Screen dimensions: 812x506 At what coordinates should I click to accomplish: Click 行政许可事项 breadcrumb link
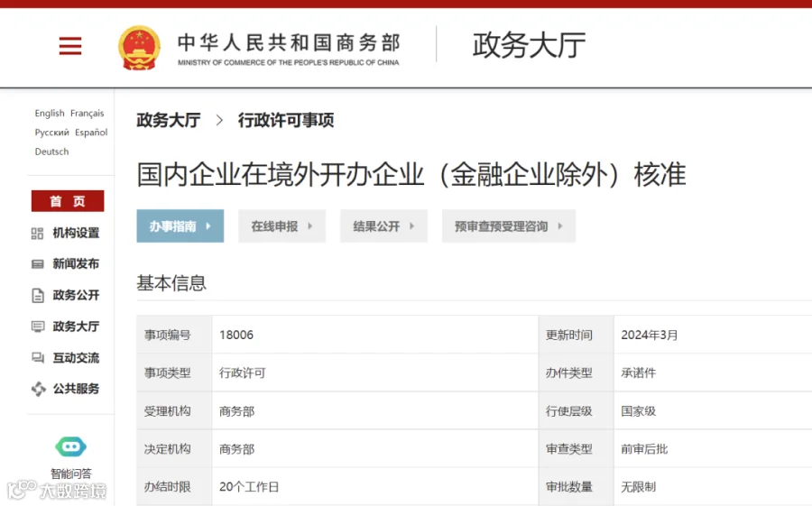[286, 120]
